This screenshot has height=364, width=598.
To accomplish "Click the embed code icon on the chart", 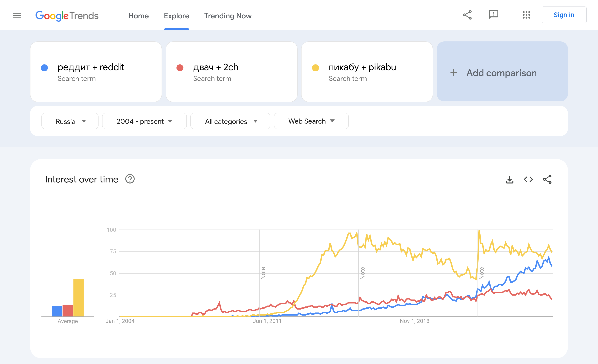I will 528,180.
